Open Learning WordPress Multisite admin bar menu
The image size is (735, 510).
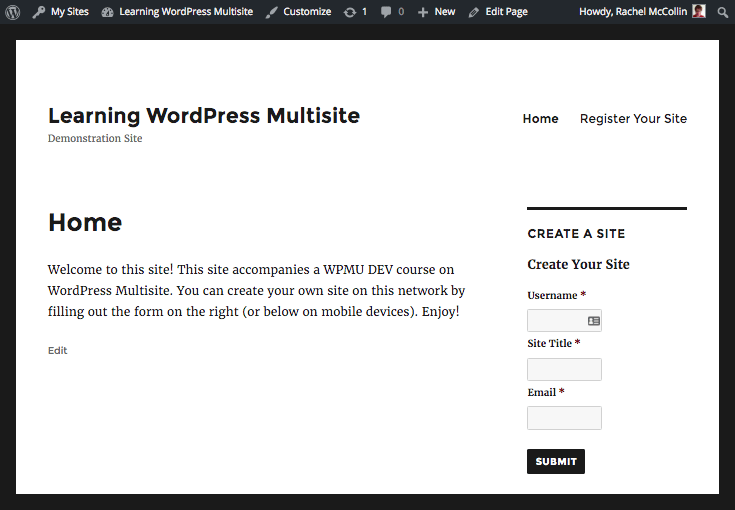(186, 12)
